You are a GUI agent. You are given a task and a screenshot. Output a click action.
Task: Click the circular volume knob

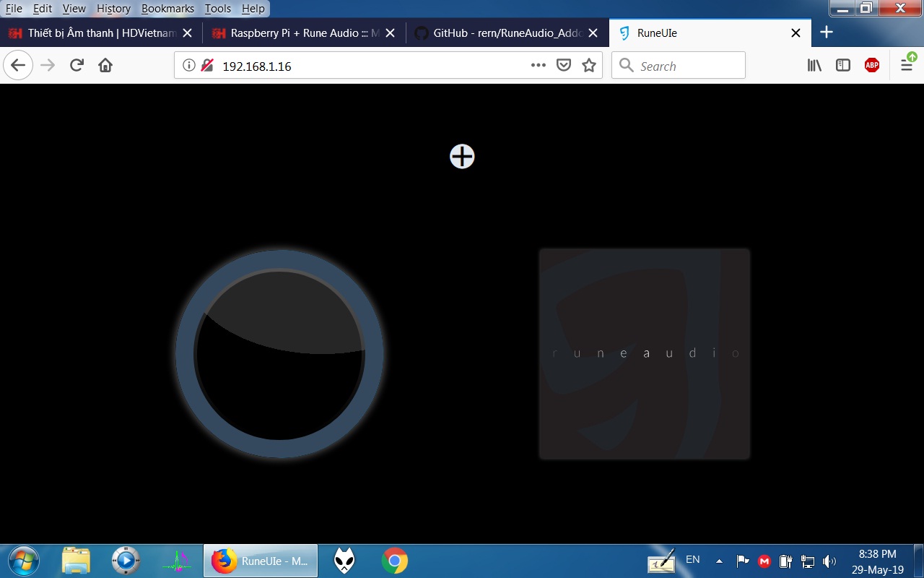click(279, 354)
